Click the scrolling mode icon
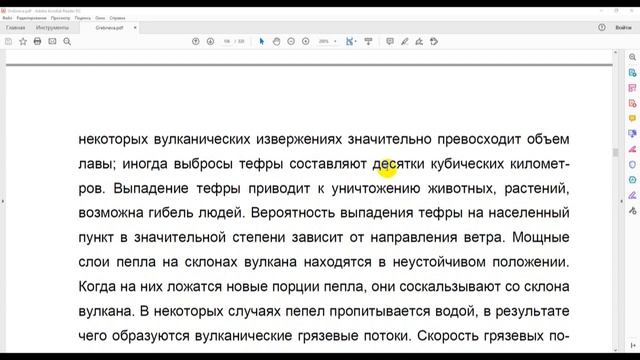 tap(368, 41)
